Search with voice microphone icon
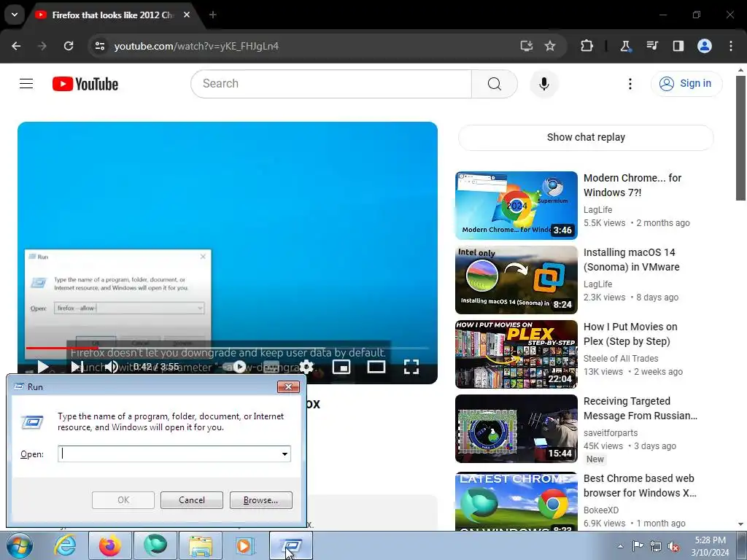Image resolution: width=747 pixels, height=560 pixels. pyautogui.click(x=543, y=84)
